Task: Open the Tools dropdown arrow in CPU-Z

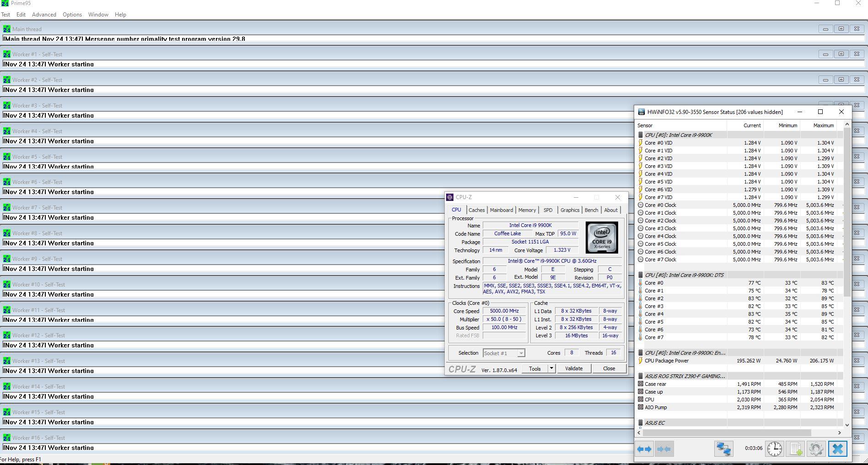Action: [551, 368]
